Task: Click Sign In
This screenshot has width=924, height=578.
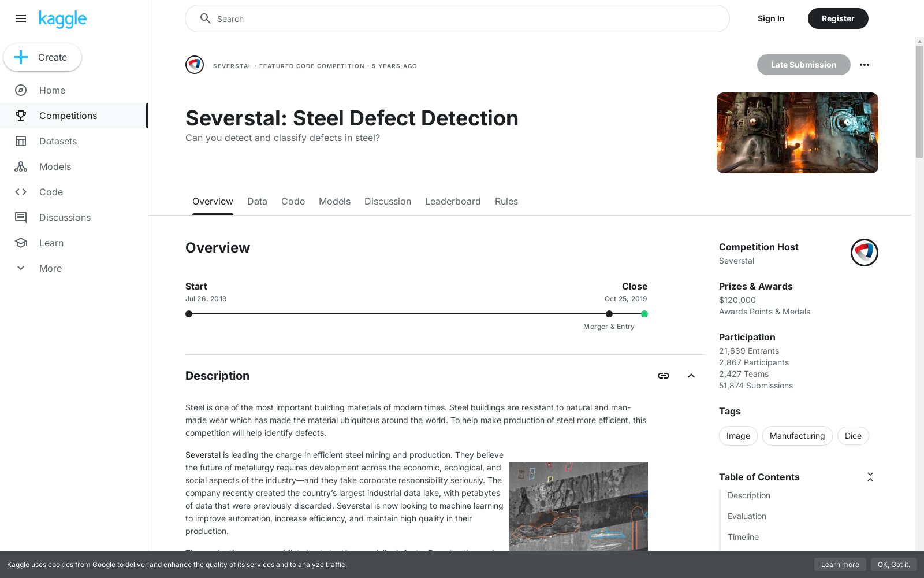Action: (771, 18)
